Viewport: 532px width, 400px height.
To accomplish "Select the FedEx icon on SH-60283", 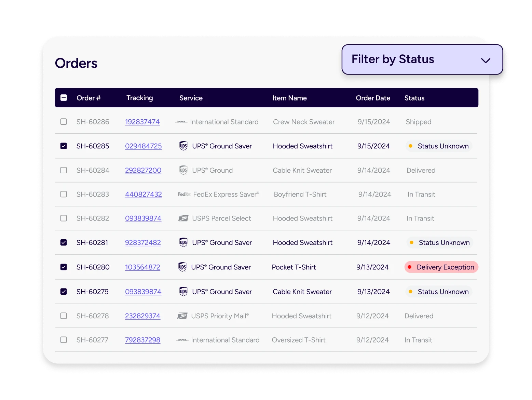I will 184,194.
